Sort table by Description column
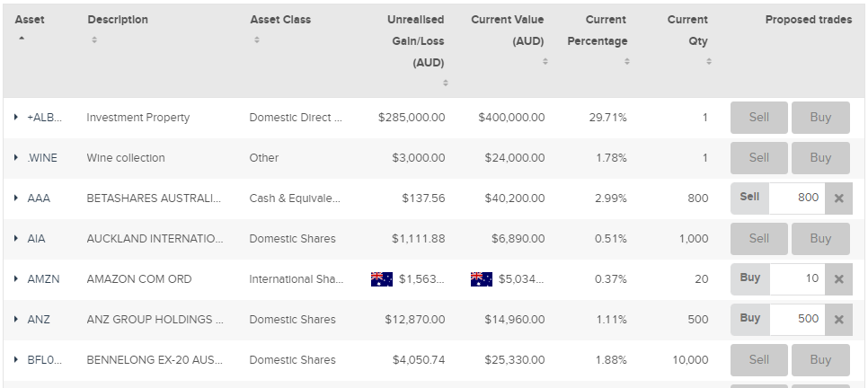The width and height of the screenshot is (868, 388). click(94, 40)
